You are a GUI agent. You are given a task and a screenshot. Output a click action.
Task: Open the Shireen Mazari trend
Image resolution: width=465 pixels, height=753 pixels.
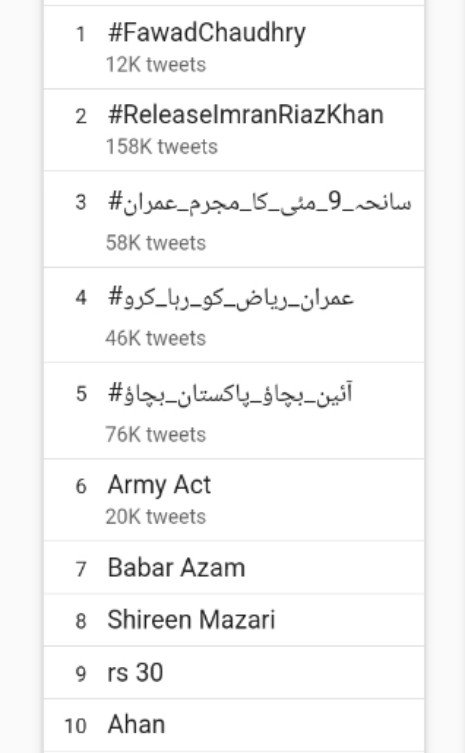point(191,619)
